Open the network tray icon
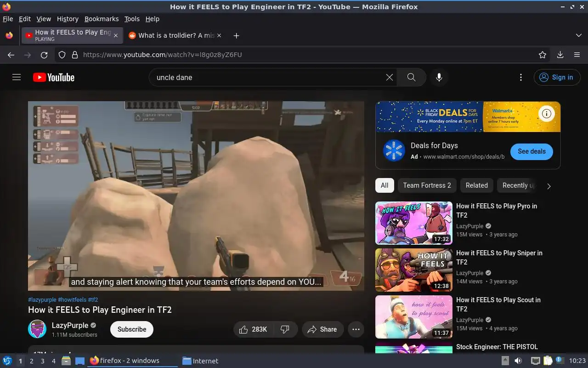This screenshot has width=588, height=368. click(535, 361)
